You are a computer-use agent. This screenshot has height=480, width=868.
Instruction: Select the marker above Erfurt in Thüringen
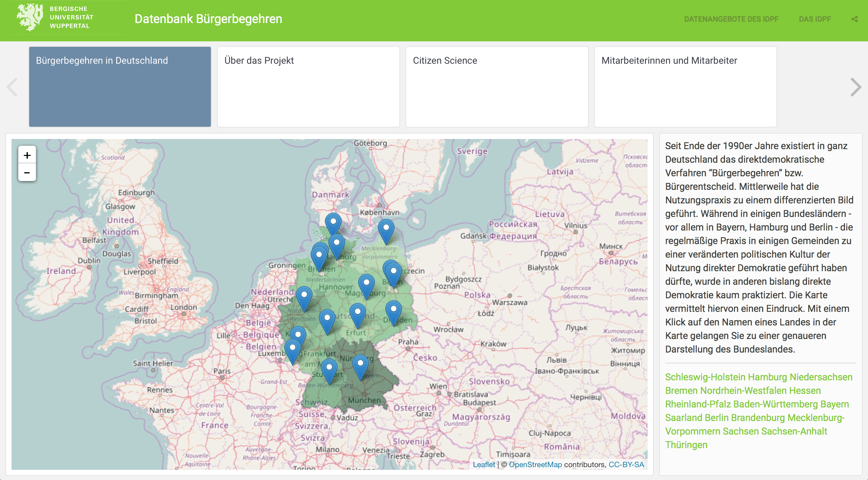358,315
